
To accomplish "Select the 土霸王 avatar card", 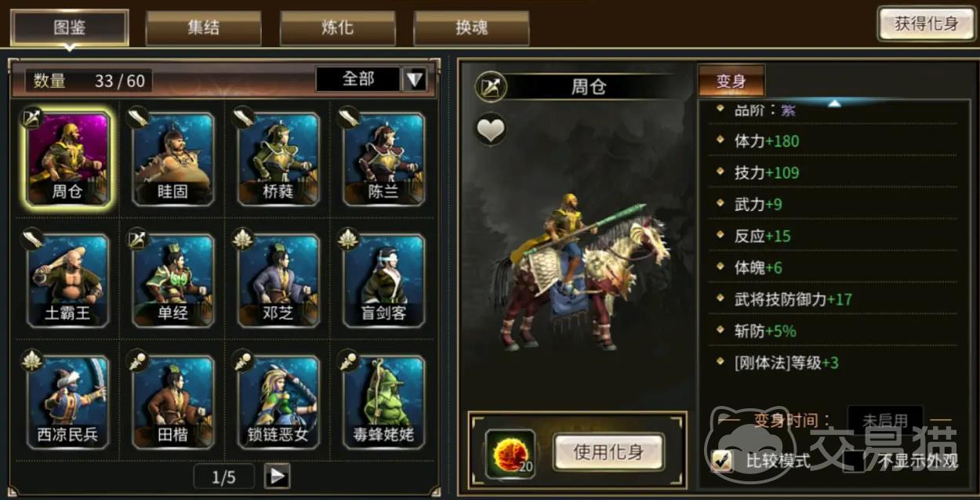I will click(x=67, y=281).
